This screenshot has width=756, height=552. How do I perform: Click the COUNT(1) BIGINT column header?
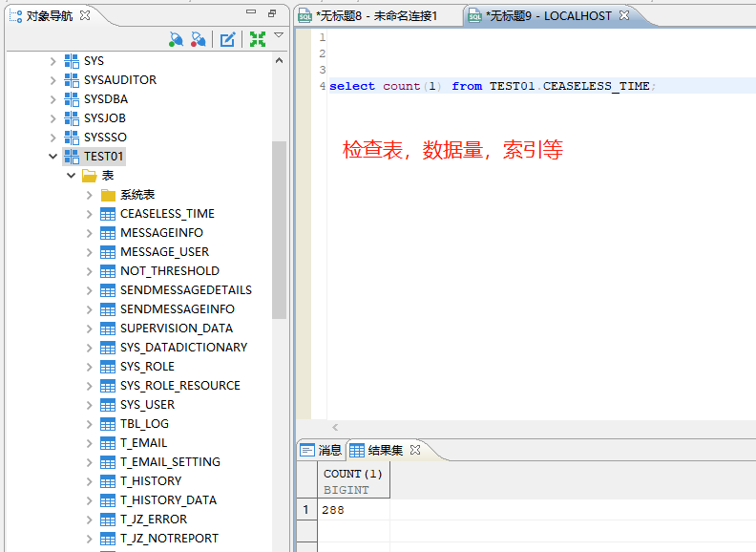click(353, 481)
